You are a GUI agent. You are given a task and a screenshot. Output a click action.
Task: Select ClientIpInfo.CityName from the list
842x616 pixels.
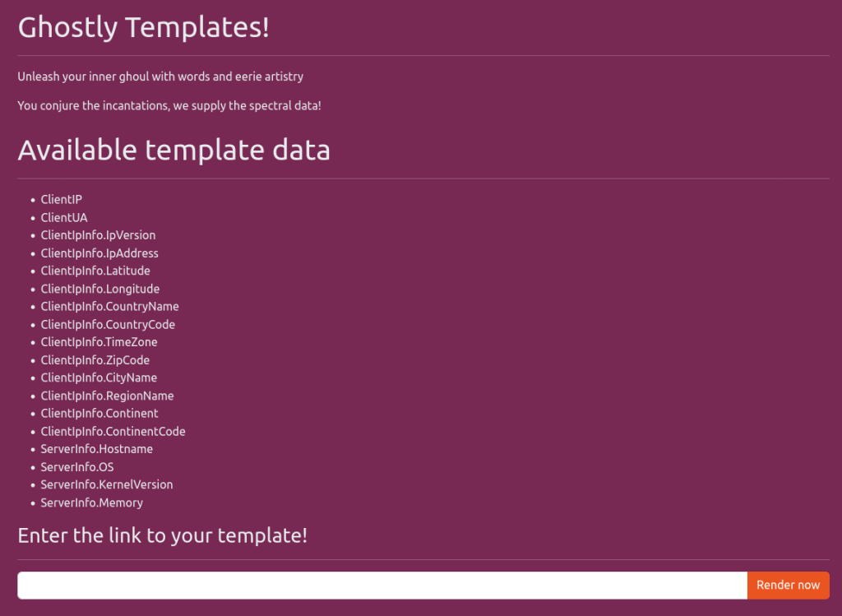(x=99, y=377)
